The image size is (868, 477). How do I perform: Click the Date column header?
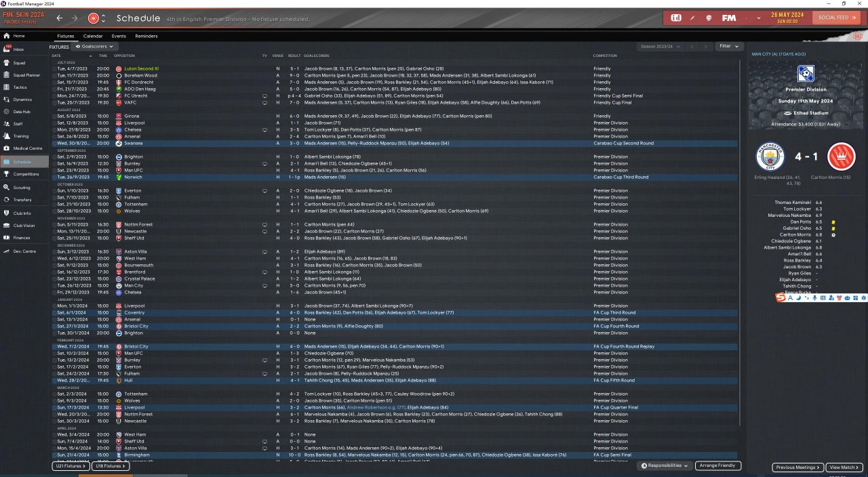(56, 56)
